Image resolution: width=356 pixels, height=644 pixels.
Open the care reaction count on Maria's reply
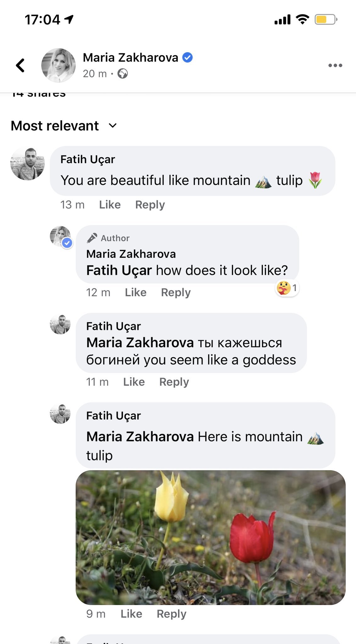coord(287,288)
